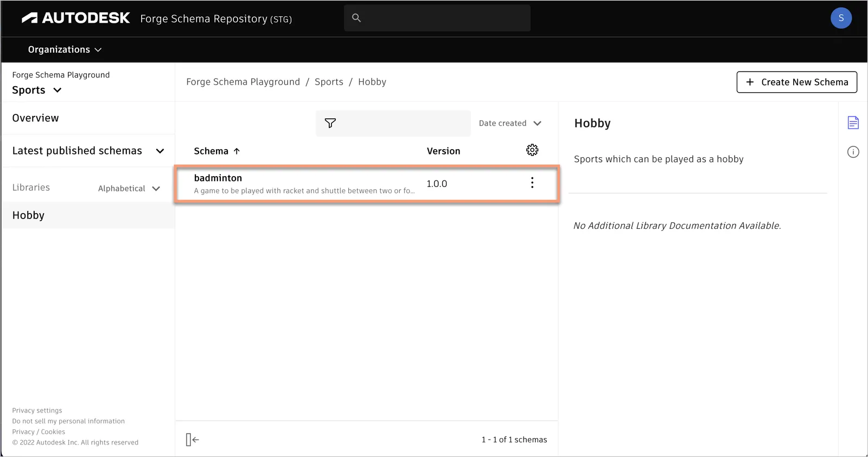Click the Autodesk logo
The image size is (868, 457).
coord(75,18)
